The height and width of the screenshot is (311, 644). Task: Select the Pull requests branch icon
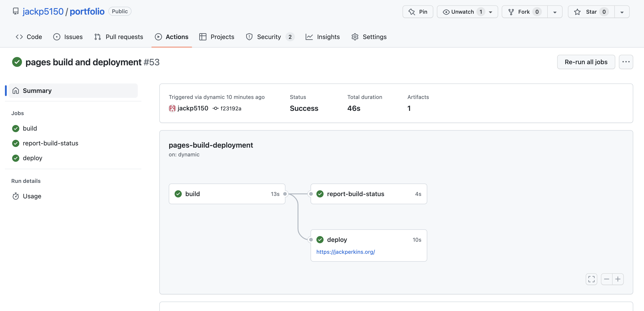click(x=98, y=37)
